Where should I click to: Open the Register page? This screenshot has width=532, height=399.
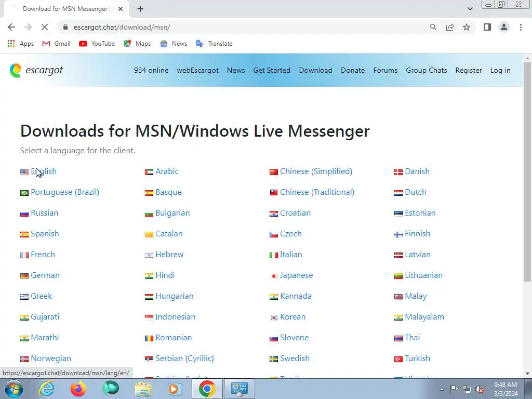tap(469, 70)
